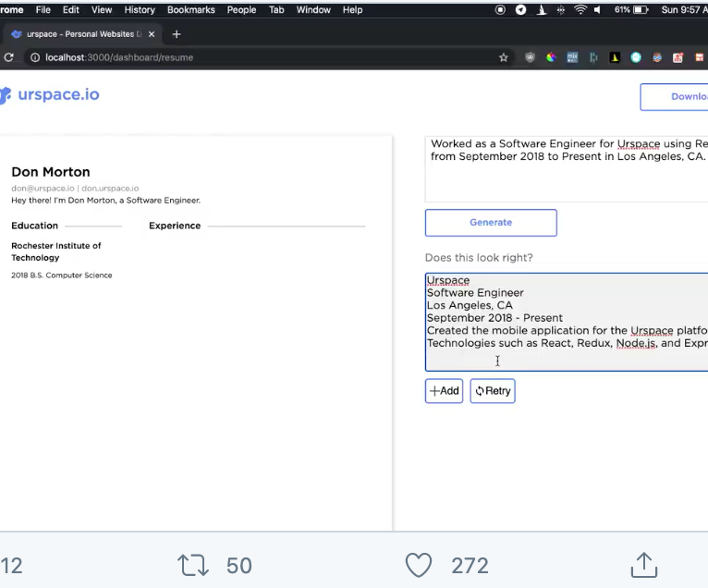Click the colorful wheel extension icon

(551, 57)
